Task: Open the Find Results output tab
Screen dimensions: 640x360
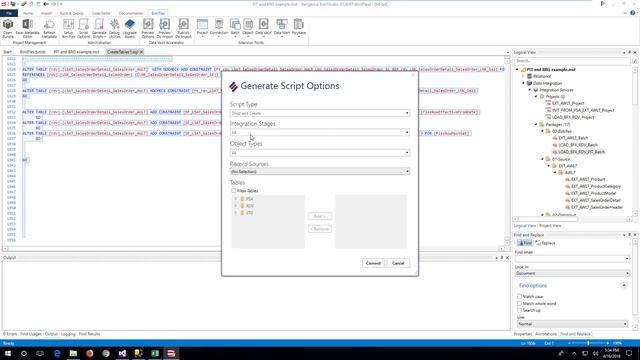Action: tap(89, 334)
